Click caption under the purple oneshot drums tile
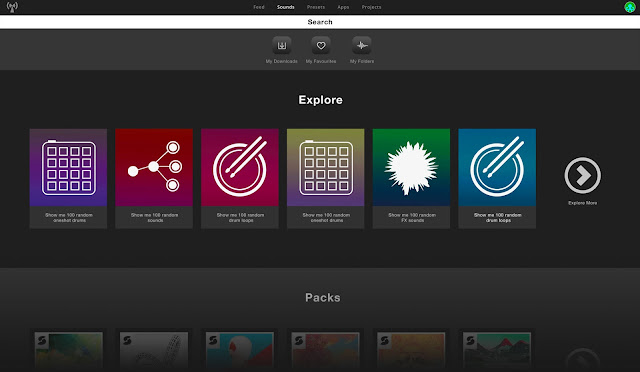 (x=69, y=218)
